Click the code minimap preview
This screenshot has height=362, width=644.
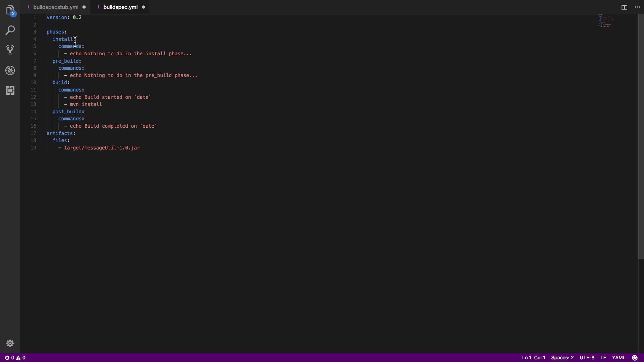(606, 21)
